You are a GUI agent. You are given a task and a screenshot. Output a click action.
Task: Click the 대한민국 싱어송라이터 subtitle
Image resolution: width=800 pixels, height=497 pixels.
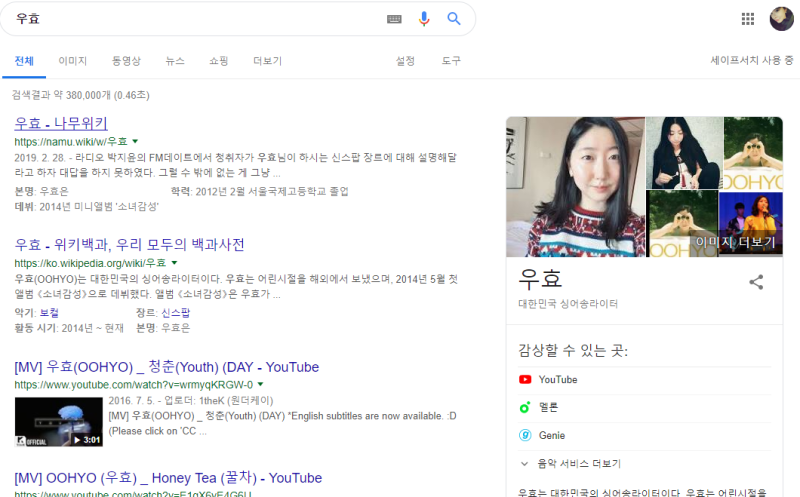[568, 304]
